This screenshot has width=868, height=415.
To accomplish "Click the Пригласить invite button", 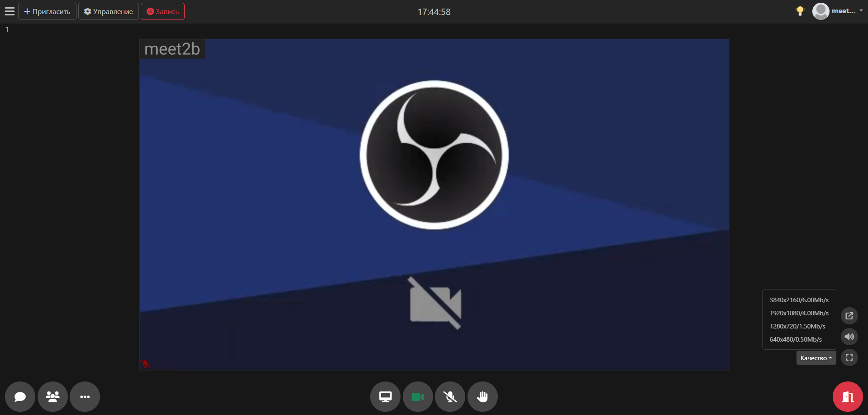I will [47, 11].
